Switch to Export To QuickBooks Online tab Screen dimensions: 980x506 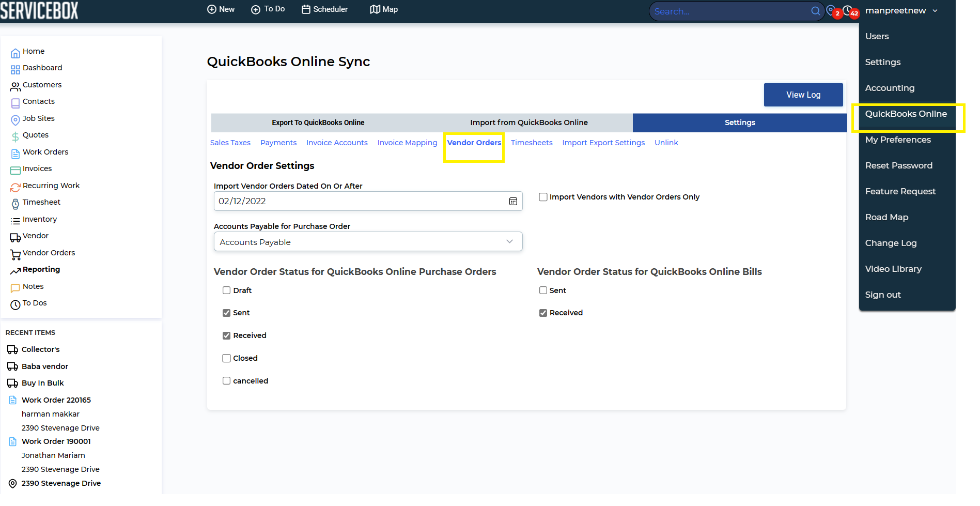318,122
